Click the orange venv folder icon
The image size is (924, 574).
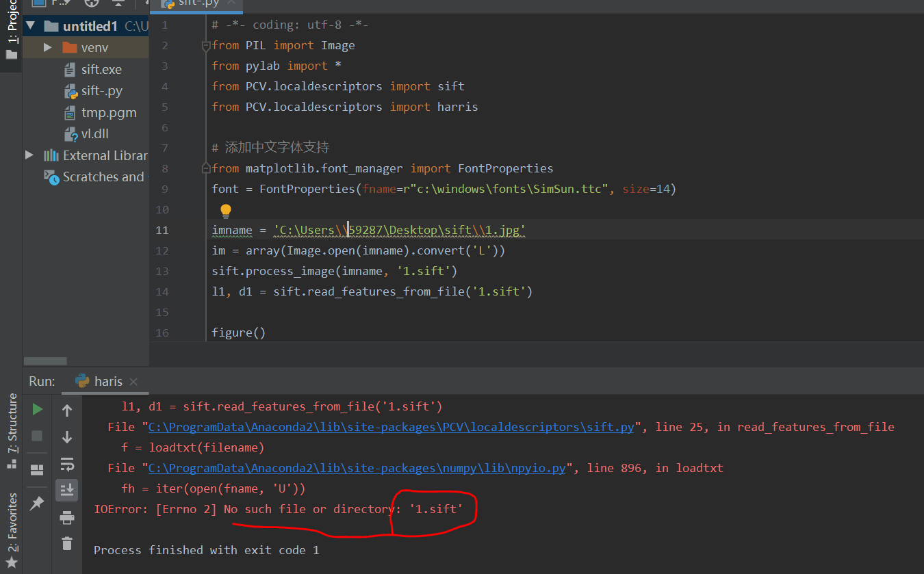(x=69, y=48)
